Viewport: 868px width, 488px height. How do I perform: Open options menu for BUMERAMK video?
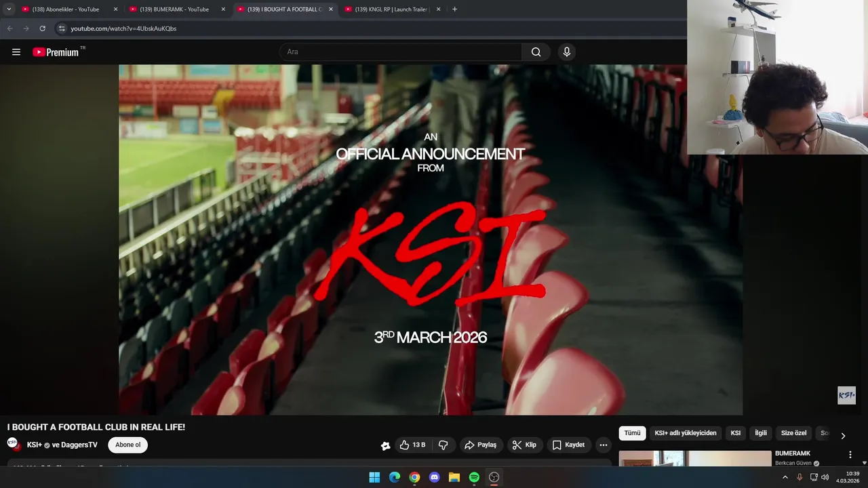click(850, 455)
